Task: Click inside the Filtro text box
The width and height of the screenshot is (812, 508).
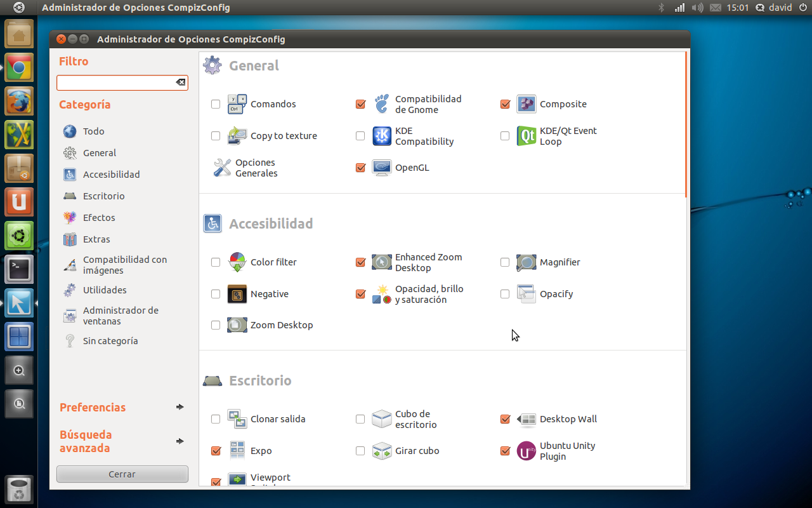Action: pyautogui.click(x=114, y=83)
